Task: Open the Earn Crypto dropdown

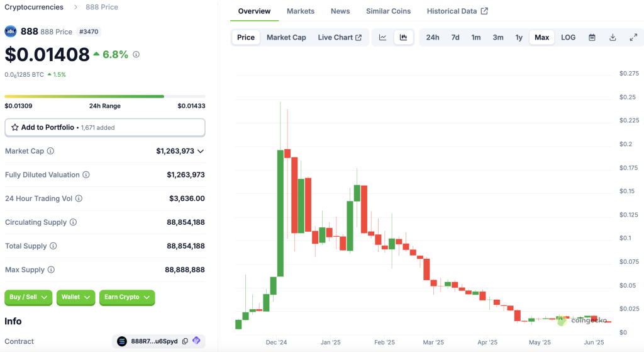Action: [x=127, y=297]
